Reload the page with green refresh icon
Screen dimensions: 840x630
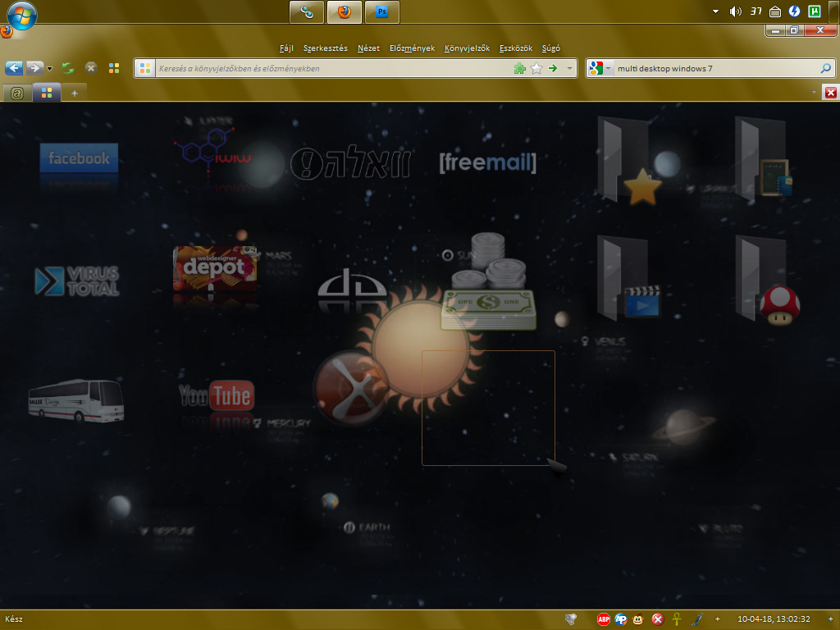coord(68,68)
